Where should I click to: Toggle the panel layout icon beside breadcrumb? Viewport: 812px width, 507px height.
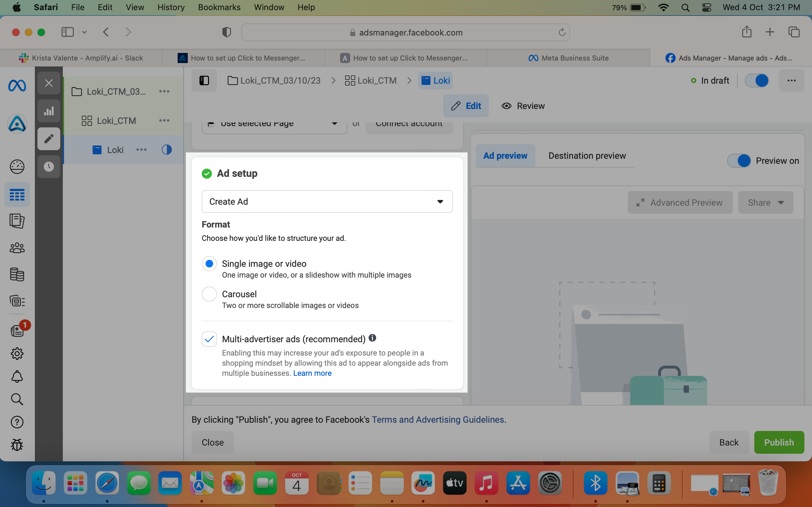pos(204,80)
